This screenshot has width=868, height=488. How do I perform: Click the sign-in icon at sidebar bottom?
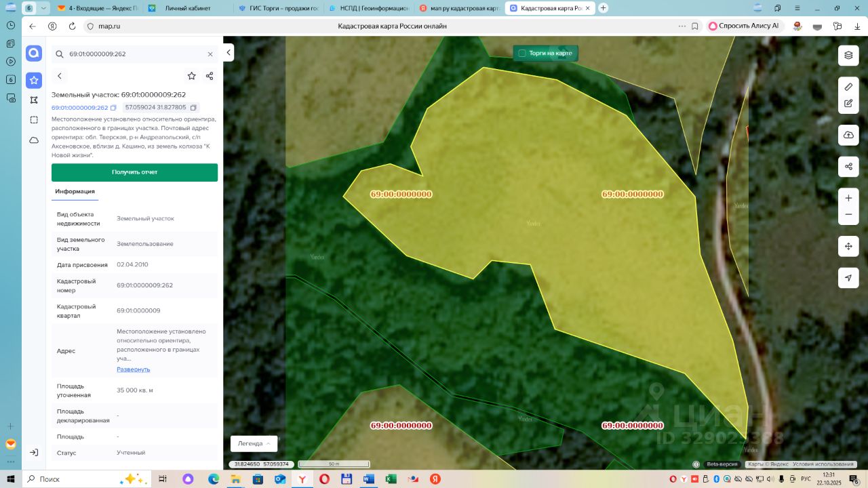pyautogui.click(x=34, y=452)
